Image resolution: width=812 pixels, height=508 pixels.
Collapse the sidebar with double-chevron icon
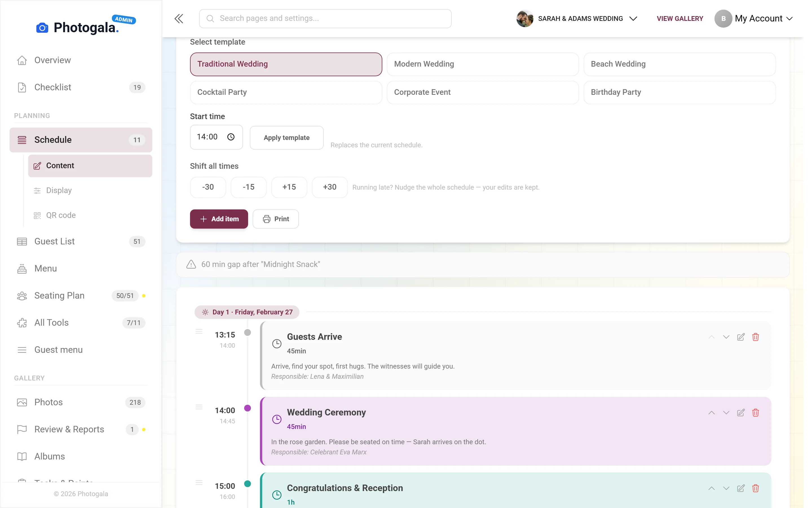pos(179,18)
